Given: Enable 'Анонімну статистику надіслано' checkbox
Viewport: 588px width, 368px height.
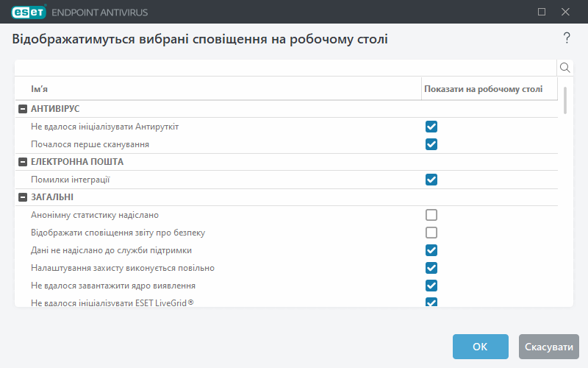Looking at the screenshot, I should pyautogui.click(x=431, y=215).
